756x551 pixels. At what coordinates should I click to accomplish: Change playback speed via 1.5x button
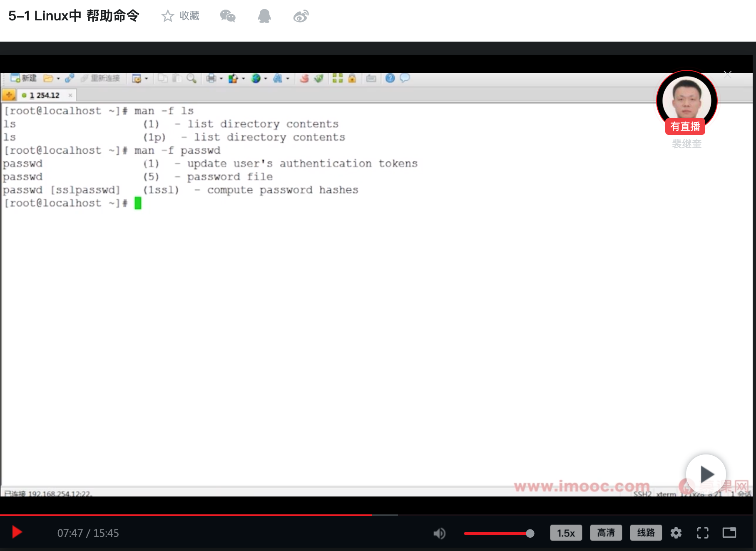tap(566, 533)
